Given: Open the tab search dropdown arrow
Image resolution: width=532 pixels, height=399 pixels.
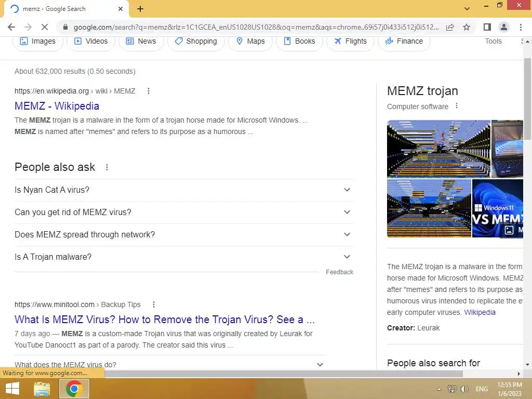Looking at the screenshot, I should (x=467, y=9).
